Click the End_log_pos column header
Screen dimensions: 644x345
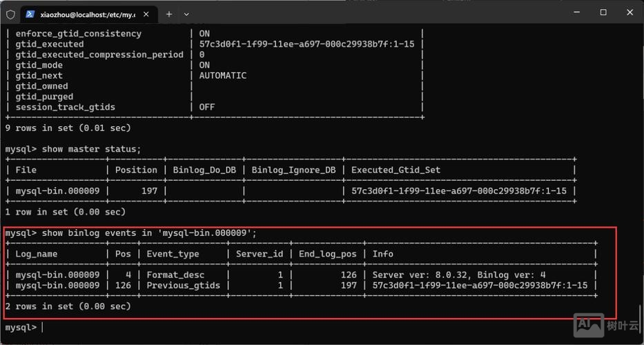point(327,254)
